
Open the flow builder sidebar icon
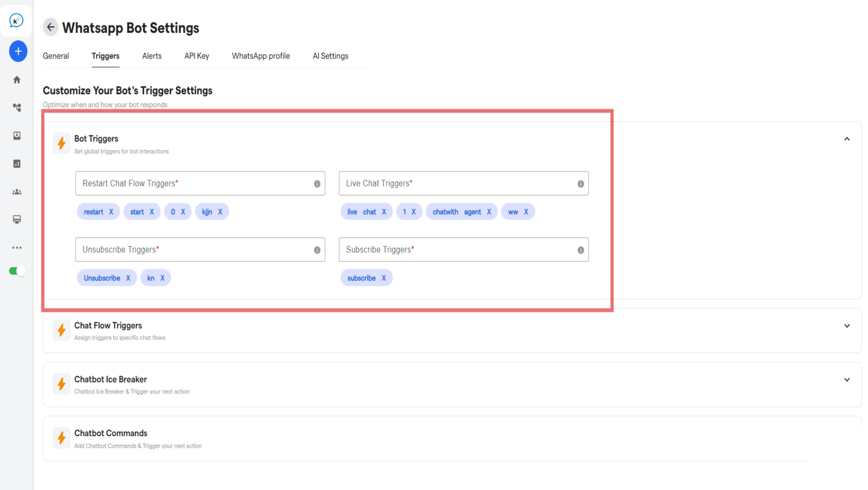[x=17, y=108]
